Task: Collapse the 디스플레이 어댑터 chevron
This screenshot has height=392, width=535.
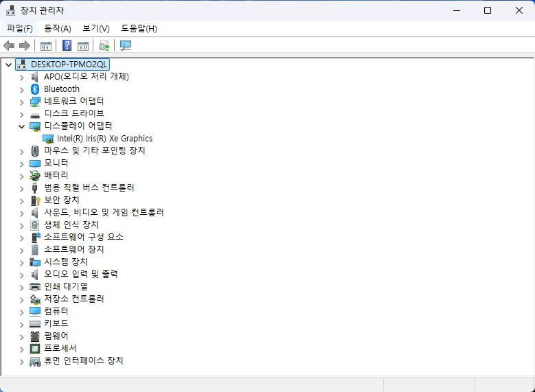Action: pyautogui.click(x=21, y=126)
